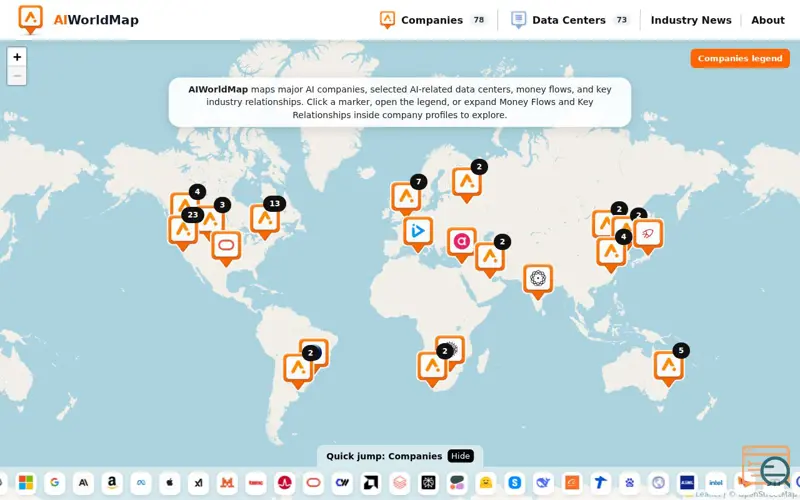The height and width of the screenshot is (500, 800).
Task: Expand the cluster of 2 in the Middle East
Action: [490, 259]
